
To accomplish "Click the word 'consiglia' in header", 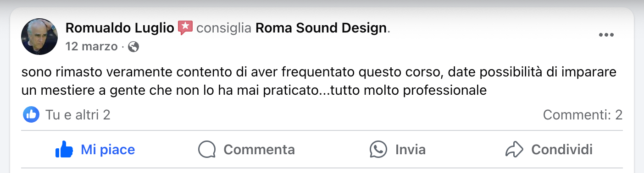I will (224, 28).
